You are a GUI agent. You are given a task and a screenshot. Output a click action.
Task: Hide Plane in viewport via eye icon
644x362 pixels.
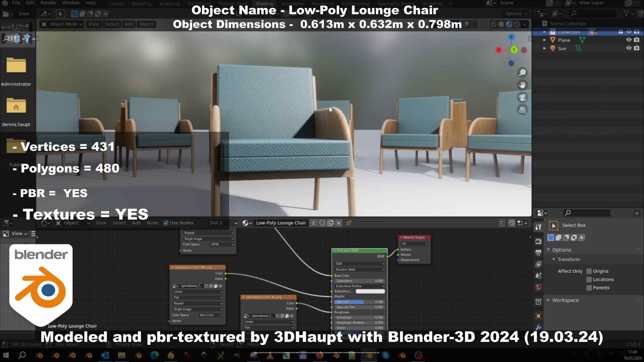click(x=629, y=40)
